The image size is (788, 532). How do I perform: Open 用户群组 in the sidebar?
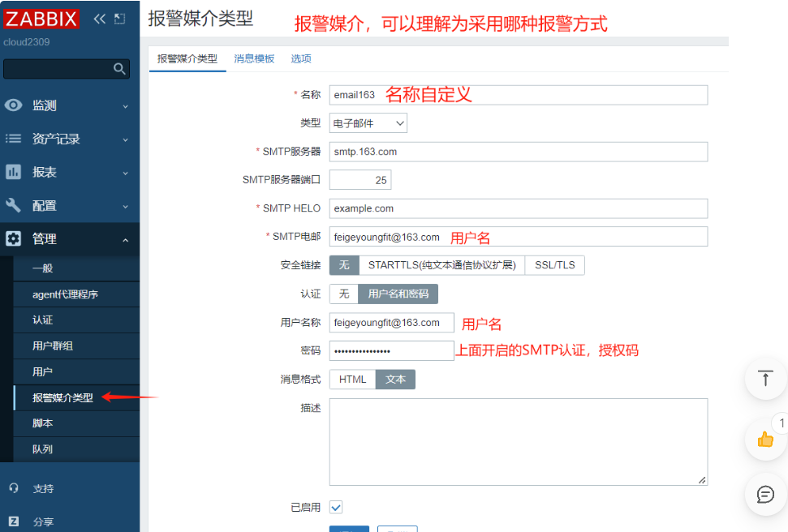coord(53,346)
